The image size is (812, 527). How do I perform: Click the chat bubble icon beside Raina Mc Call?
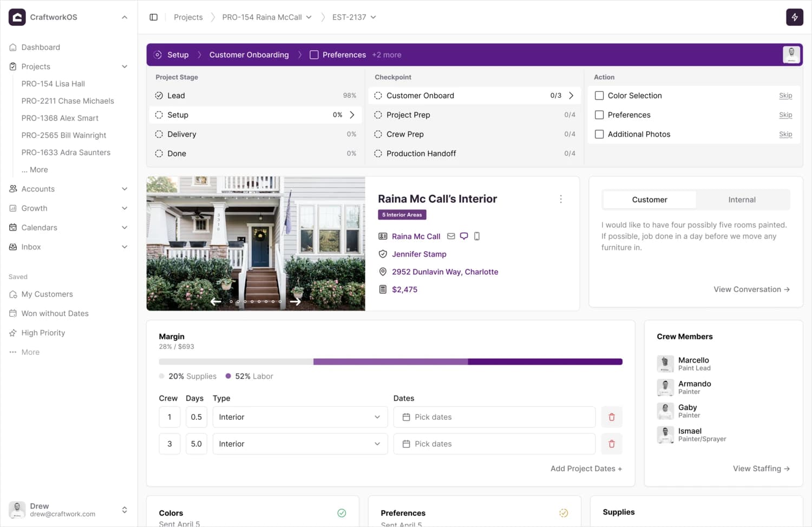coord(464,236)
